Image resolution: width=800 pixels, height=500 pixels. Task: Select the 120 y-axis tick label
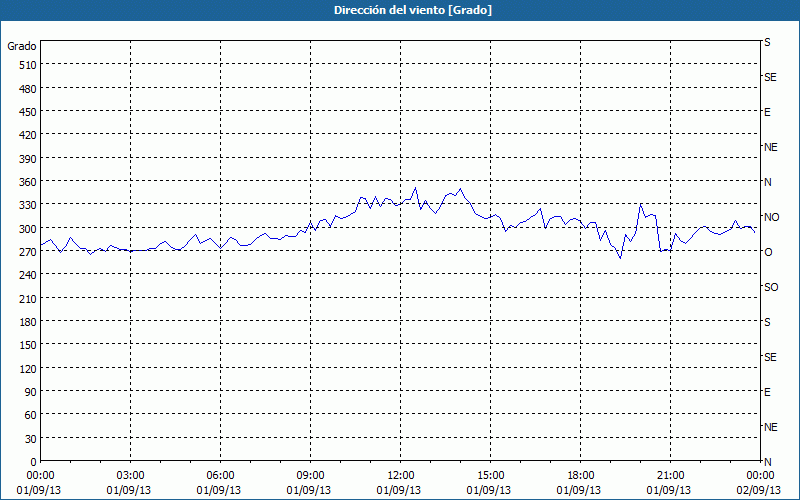(28, 369)
